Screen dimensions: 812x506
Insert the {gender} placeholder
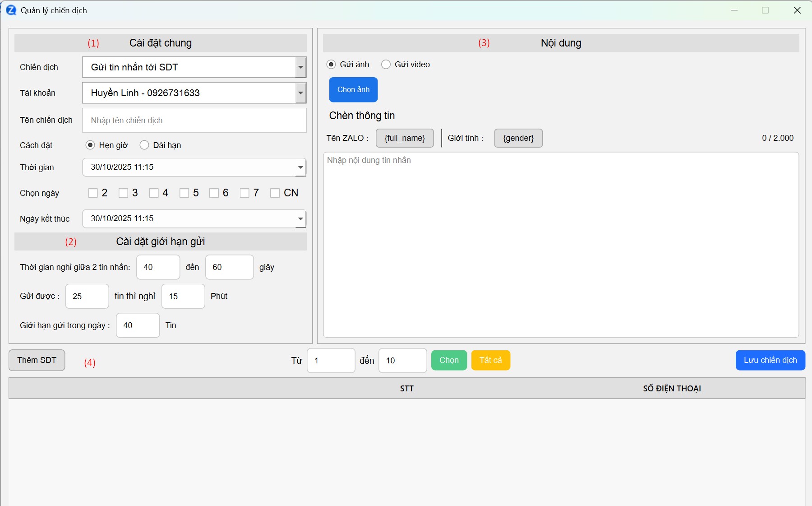tap(518, 138)
